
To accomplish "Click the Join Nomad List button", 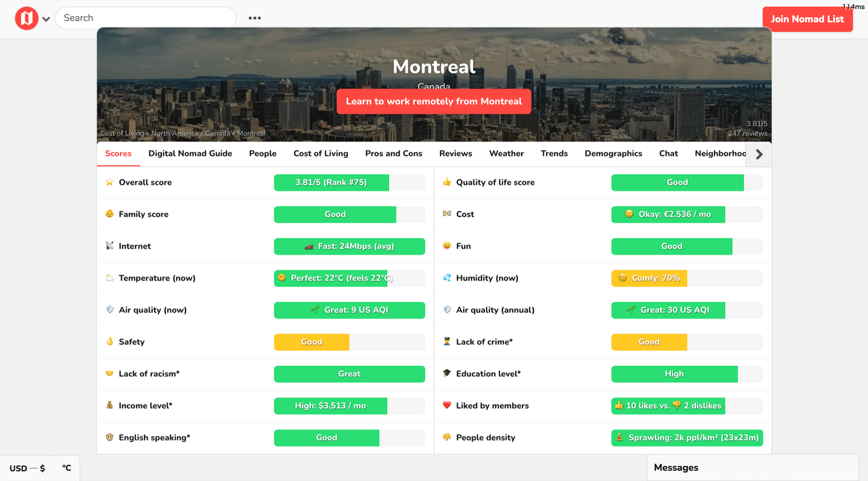I will (807, 19).
